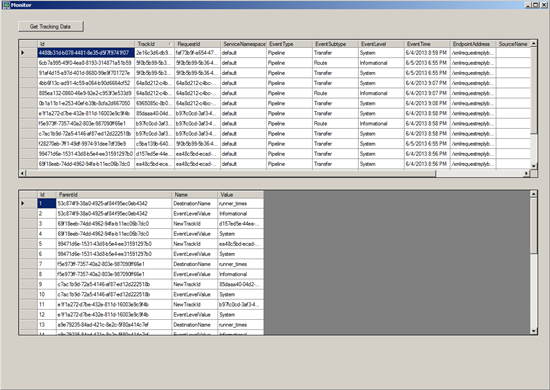Click TrackId cell starting with 2e16c3d6

point(154,53)
